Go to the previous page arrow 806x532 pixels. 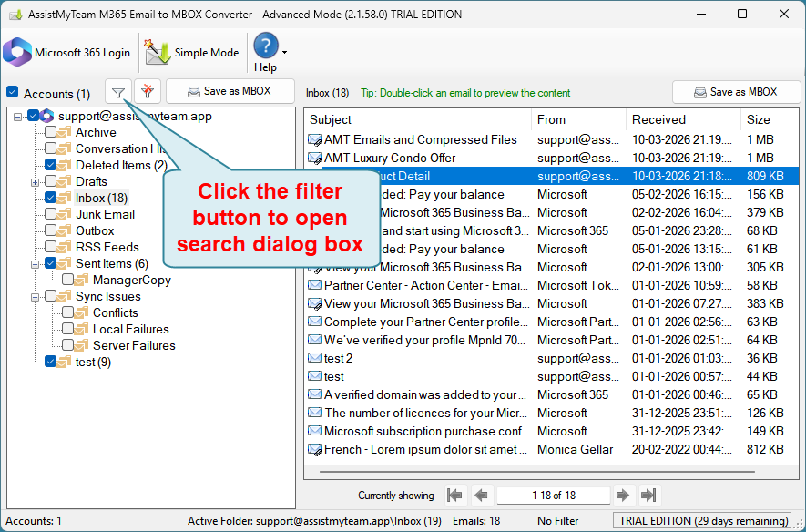[481, 496]
